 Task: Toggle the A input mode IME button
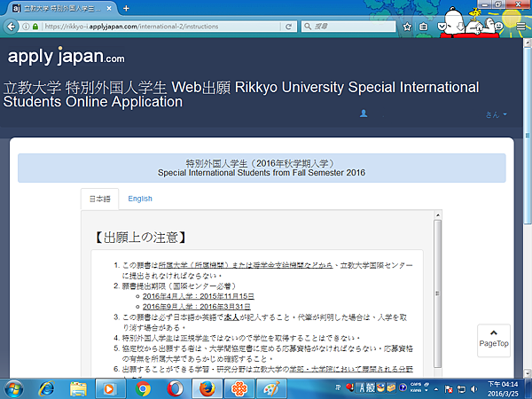[362, 387]
